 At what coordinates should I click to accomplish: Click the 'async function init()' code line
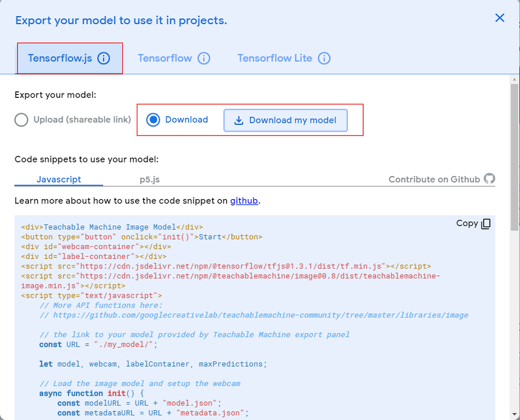click(92, 393)
